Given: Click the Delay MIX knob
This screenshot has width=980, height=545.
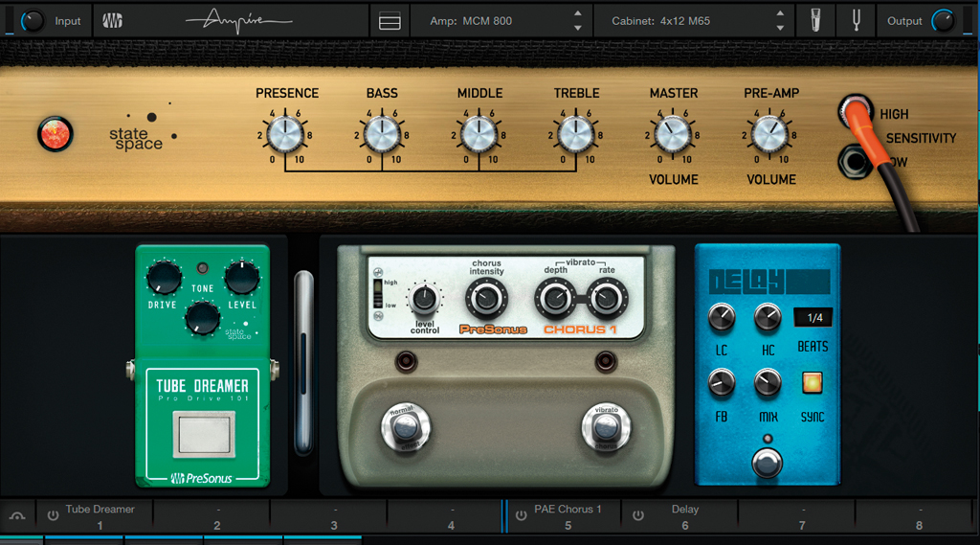Looking at the screenshot, I should click(x=768, y=383).
